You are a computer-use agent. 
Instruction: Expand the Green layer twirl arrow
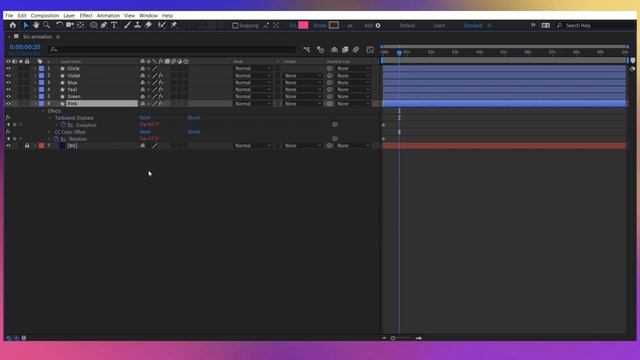[x=35, y=96]
